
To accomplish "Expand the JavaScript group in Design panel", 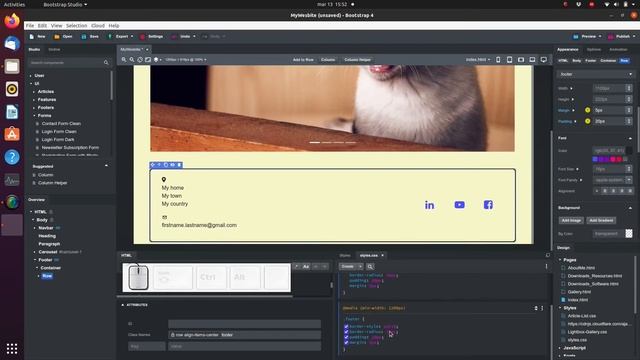I will pyautogui.click(x=560, y=348).
